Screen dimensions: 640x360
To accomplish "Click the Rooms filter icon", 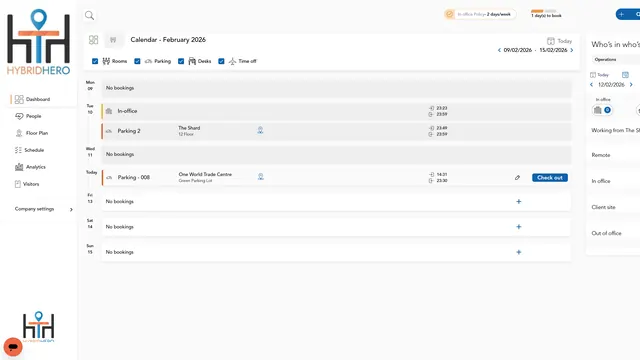I will pyautogui.click(x=106, y=61).
